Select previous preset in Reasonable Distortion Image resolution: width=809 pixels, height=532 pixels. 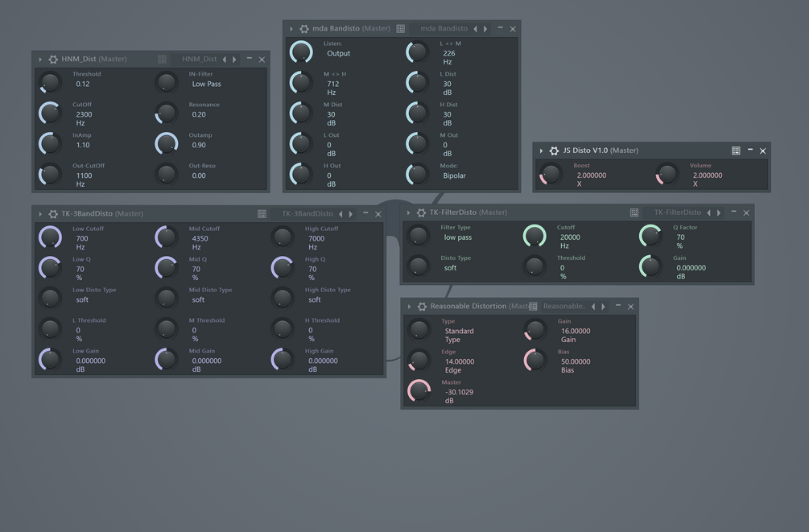click(x=593, y=307)
